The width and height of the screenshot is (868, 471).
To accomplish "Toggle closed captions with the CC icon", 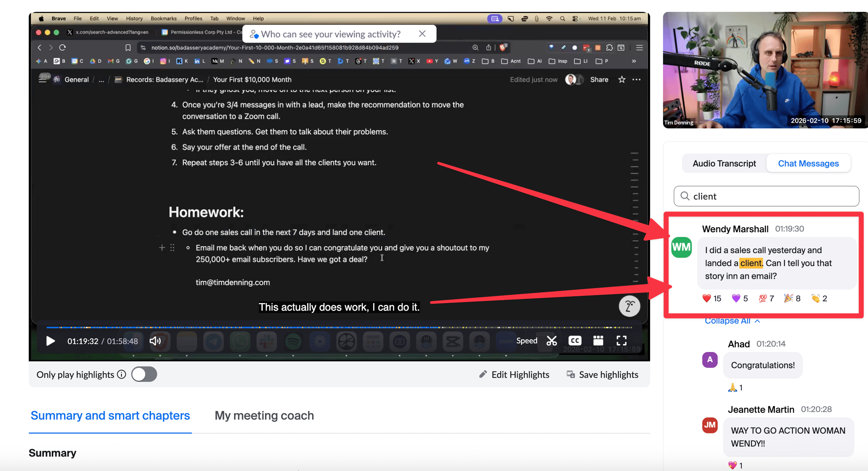I will pyautogui.click(x=575, y=341).
